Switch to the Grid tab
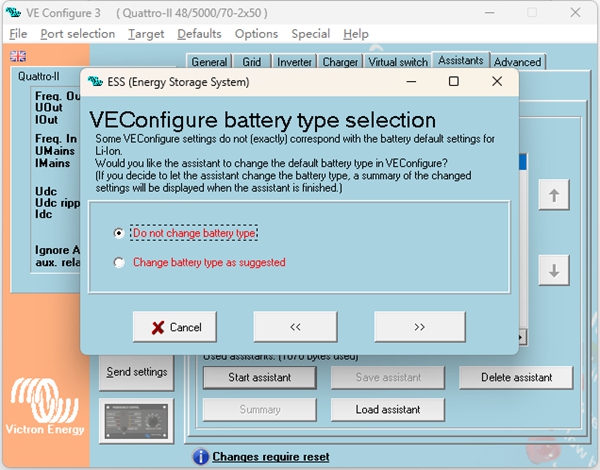Screen dimensions: 600x470 (x=251, y=62)
